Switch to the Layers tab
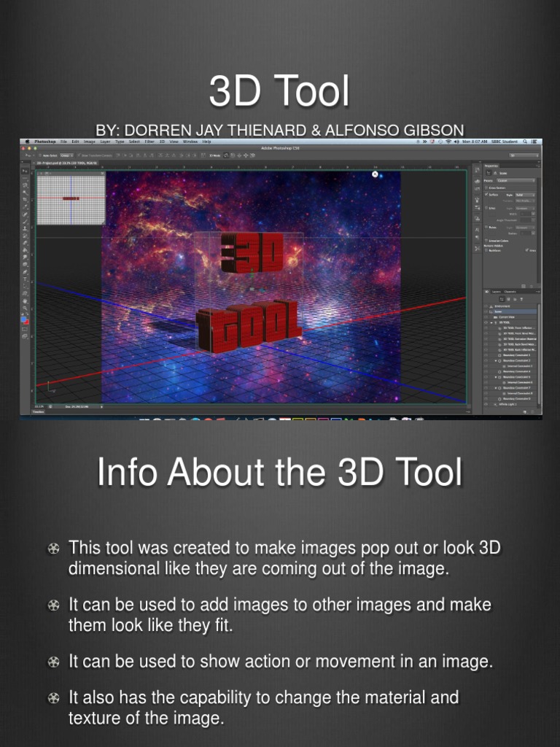 [x=496, y=292]
